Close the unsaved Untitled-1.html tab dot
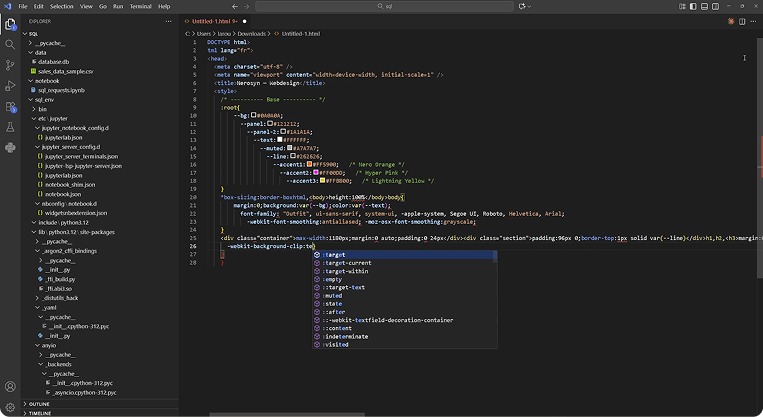 point(244,21)
